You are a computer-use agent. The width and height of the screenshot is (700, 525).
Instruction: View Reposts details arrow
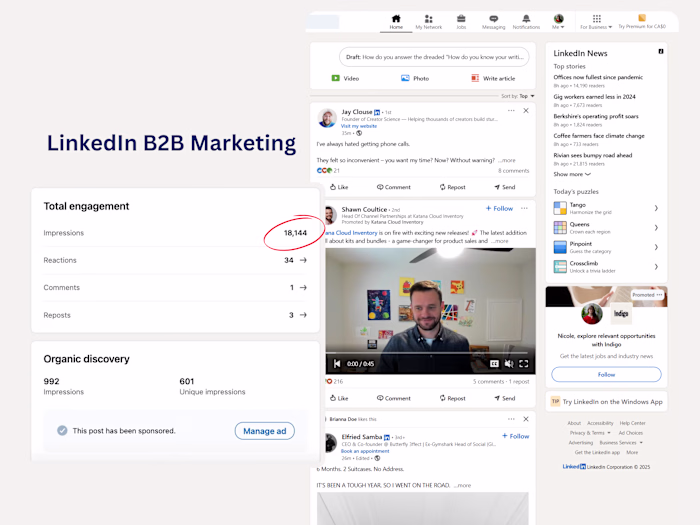tap(303, 315)
